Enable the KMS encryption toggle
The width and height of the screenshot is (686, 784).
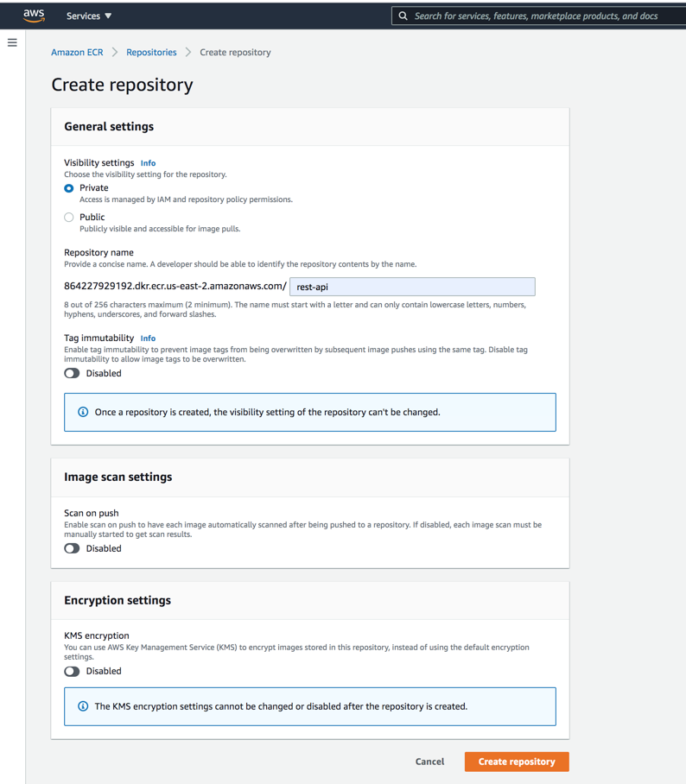(72, 672)
